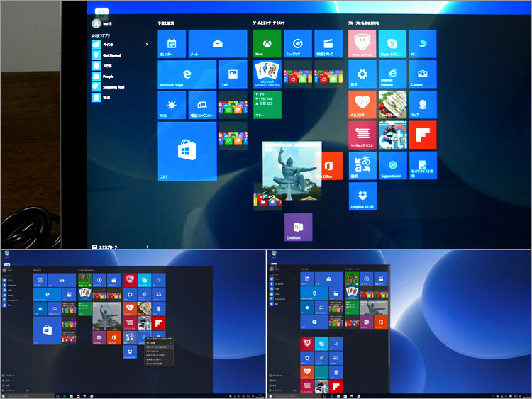Image resolution: width=532 pixels, height=399 pixels.
Task: Open File Explorer from bottom-left screenshot taskbar
Action: [x=72, y=396]
